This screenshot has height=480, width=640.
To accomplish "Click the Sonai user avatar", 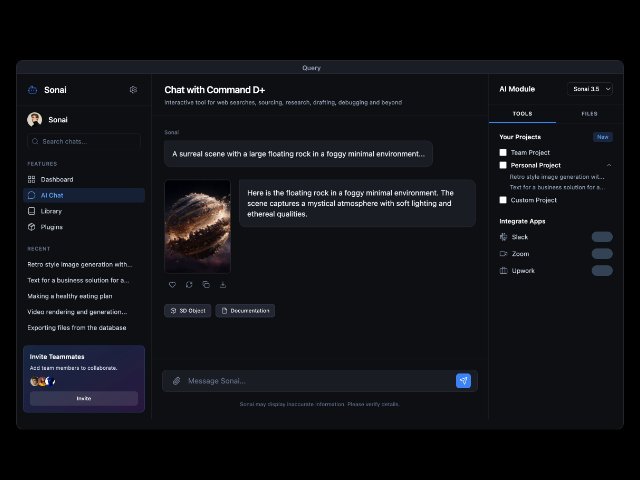I will [35, 120].
